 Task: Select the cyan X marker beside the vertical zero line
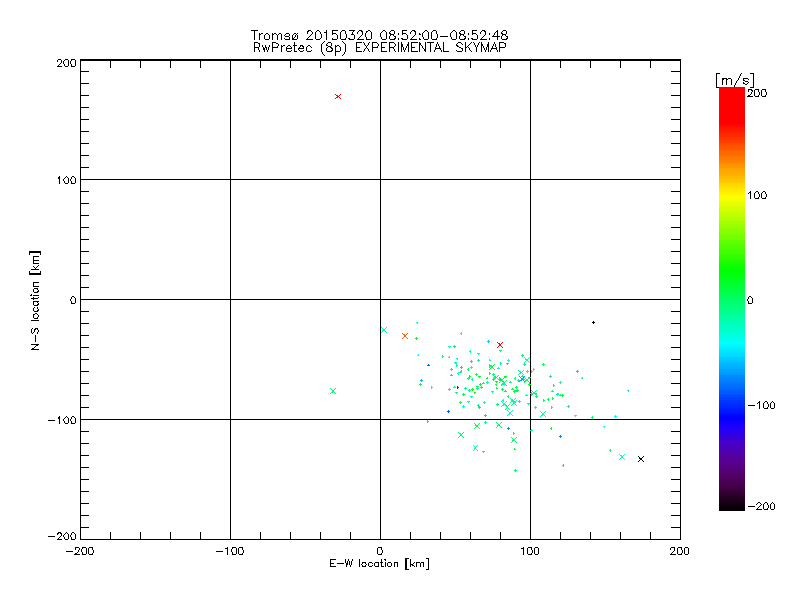coord(384,330)
